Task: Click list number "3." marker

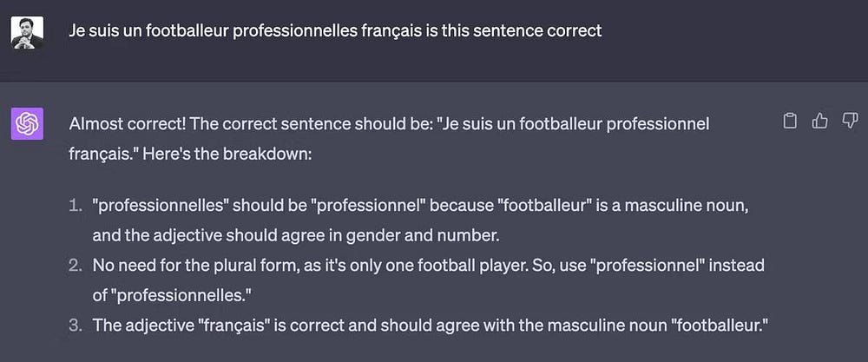Action: [76, 326]
